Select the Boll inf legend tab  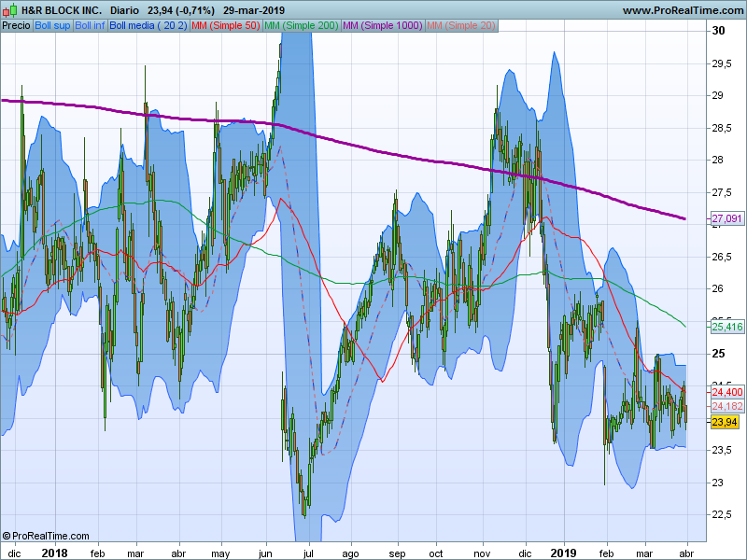click(x=90, y=26)
